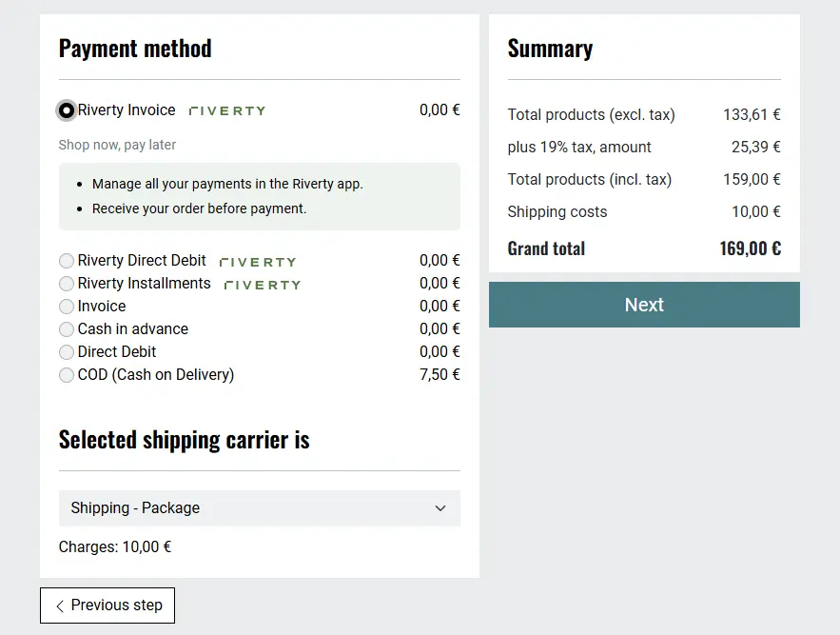Viewport: 840px width, 635px height.
Task: Select the Riverty Invoice radio button
Action: click(67, 110)
